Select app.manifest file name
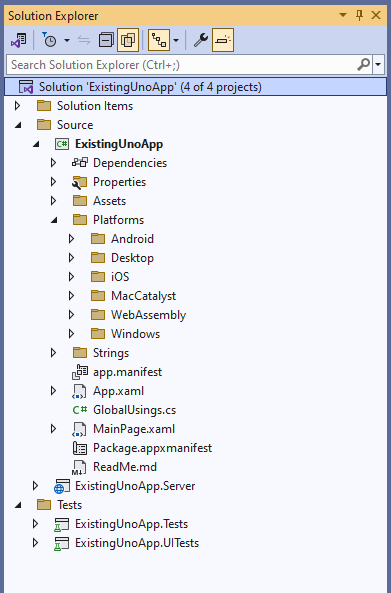Image resolution: width=391 pixels, height=593 pixels. pos(127,372)
